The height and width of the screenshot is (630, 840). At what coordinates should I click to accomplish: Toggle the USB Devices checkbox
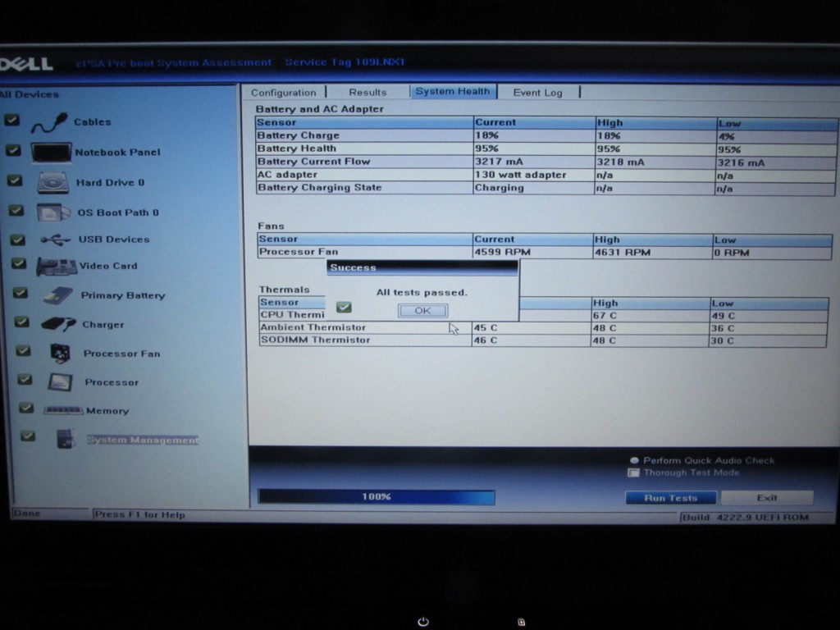(x=18, y=240)
